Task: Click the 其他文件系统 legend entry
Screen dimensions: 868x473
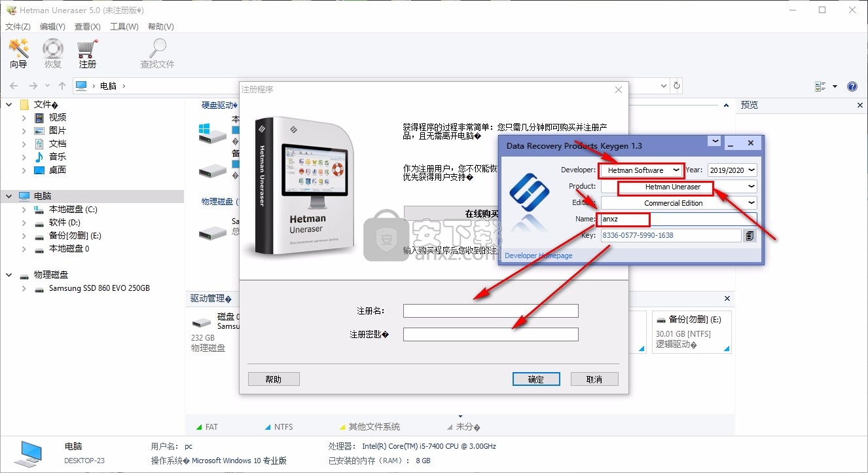Action: (369, 426)
